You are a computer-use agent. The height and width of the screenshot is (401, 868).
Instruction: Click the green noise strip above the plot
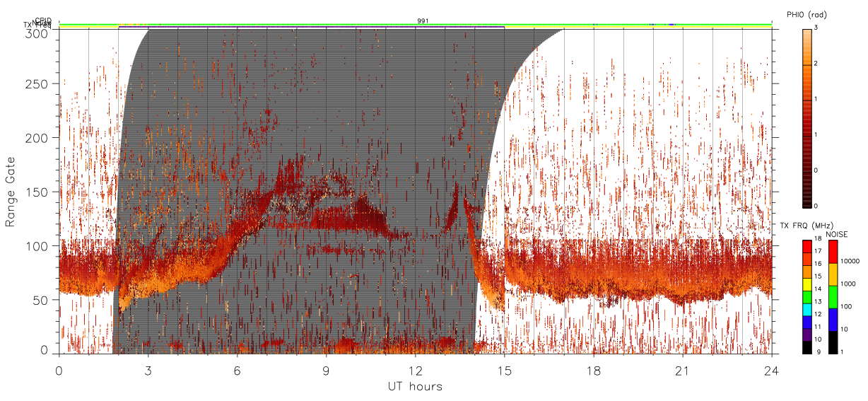415,24
